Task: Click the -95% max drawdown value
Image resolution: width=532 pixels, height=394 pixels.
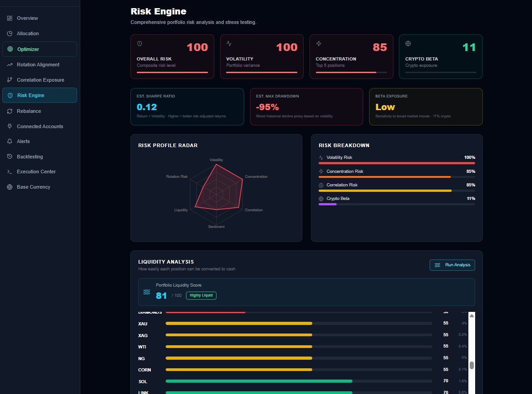Action: (268, 107)
